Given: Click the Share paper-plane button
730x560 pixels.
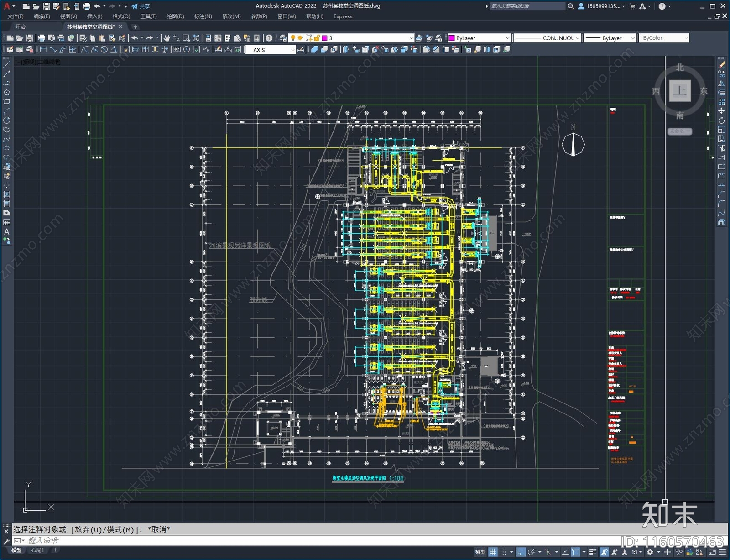Looking at the screenshot, I should [141, 6].
